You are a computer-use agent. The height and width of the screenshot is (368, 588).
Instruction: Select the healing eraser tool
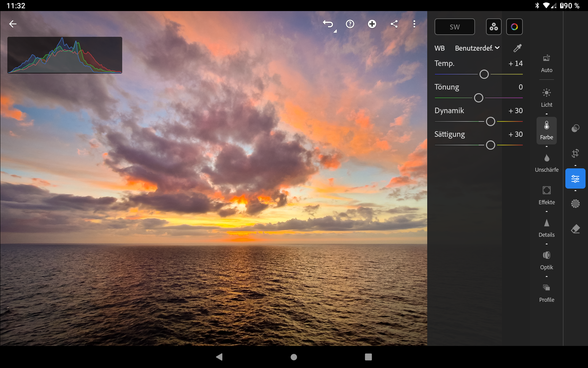click(575, 229)
